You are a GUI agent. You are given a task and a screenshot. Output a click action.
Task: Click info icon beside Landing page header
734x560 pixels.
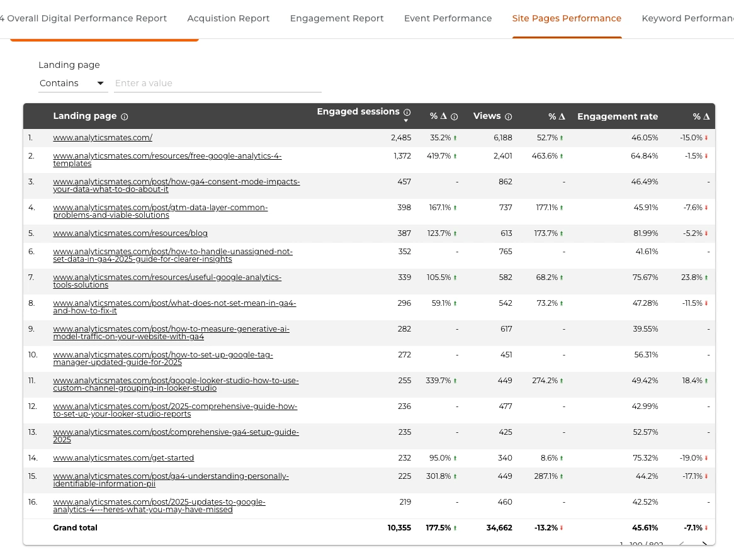pyautogui.click(x=125, y=117)
